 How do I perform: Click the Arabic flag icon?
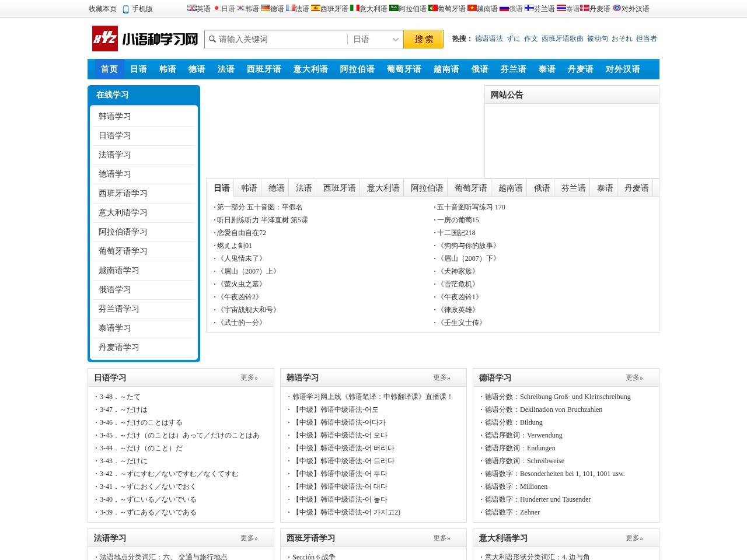pyautogui.click(x=394, y=8)
